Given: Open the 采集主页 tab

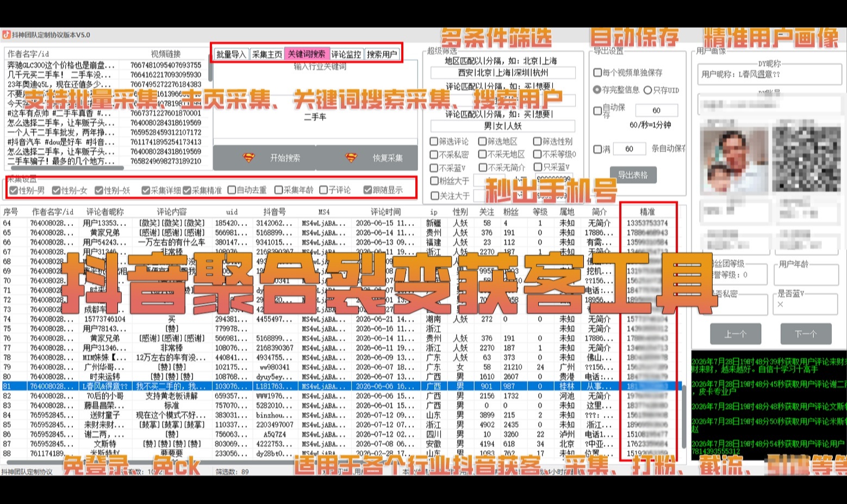Looking at the screenshot, I should click(x=267, y=54).
